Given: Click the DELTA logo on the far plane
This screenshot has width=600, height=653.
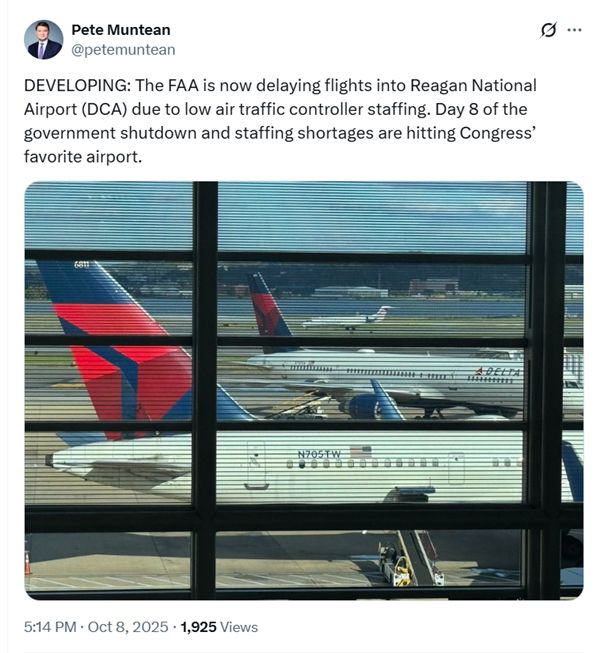Looking at the screenshot, I should 499,372.
